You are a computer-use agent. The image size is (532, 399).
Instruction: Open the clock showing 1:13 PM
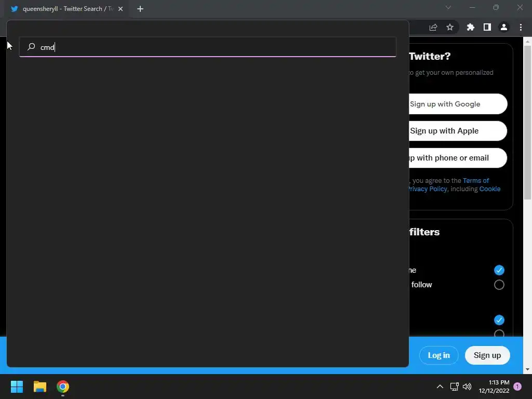[494, 387]
